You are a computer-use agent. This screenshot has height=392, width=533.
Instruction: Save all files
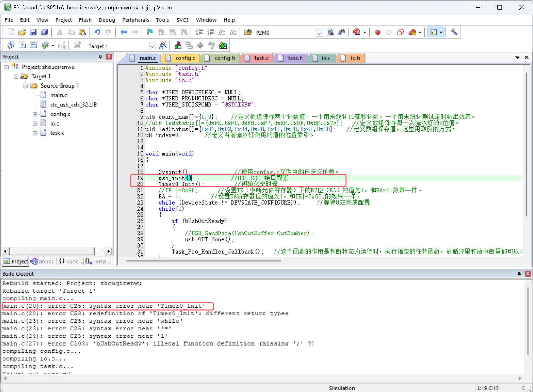pos(45,32)
